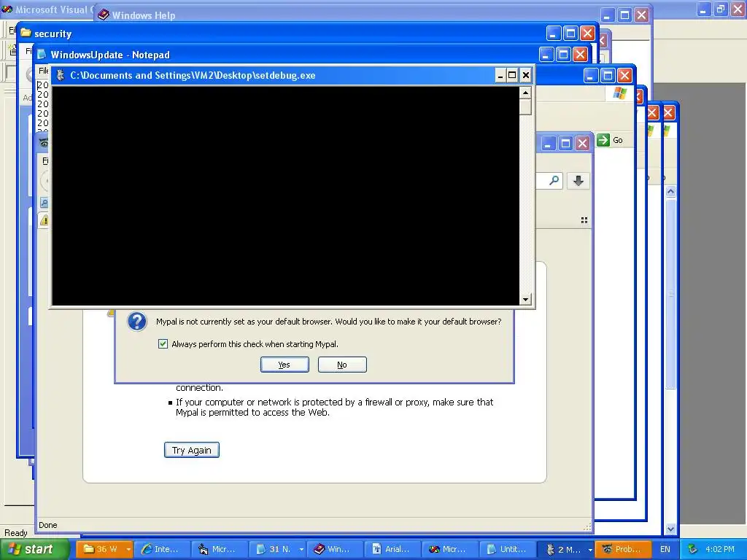Image resolution: width=747 pixels, height=560 pixels.
Task: Click the setdebug.exe console scrollbar thumb
Action: click(x=525, y=106)
